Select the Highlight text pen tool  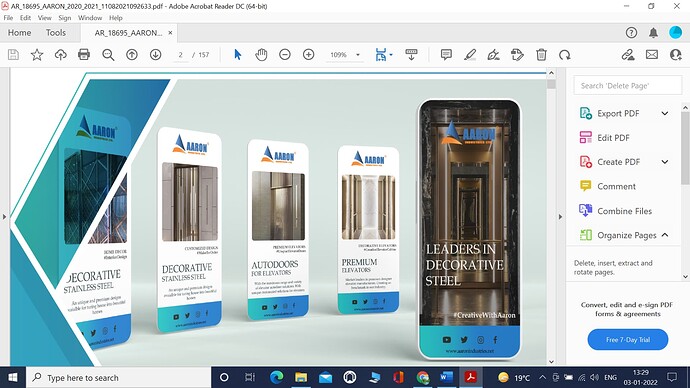[x=470, y=55]
